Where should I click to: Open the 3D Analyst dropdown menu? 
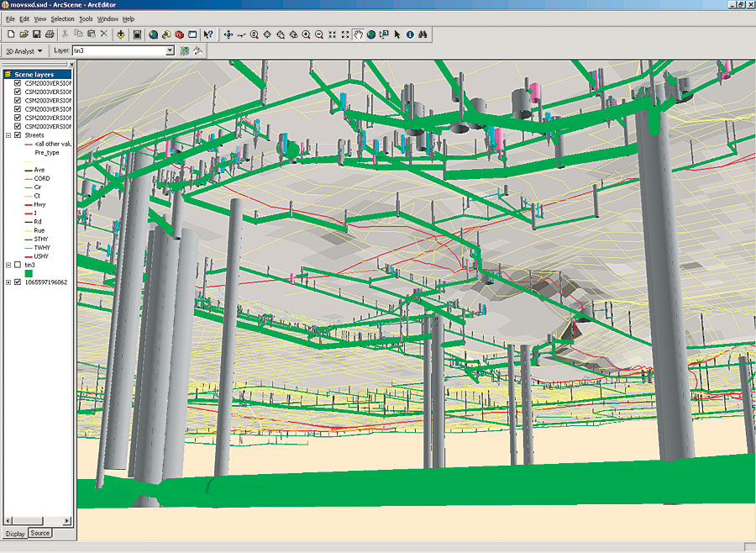[24, 50]
